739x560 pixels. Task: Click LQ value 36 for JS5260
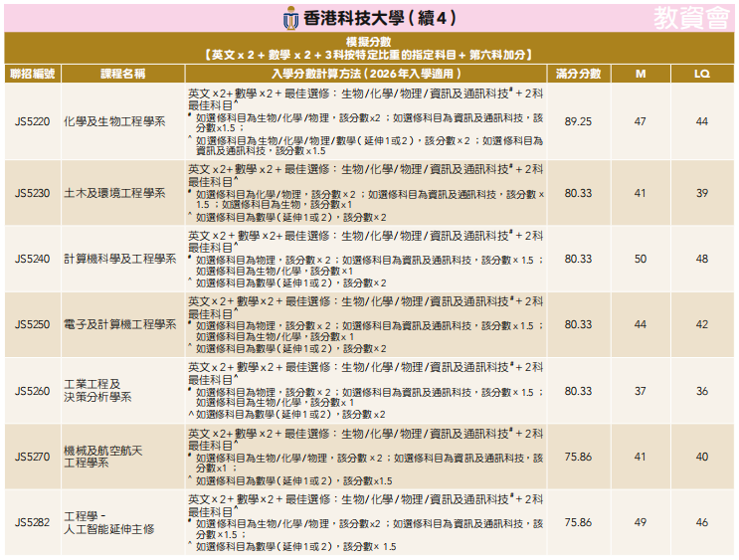coord(702,391)
